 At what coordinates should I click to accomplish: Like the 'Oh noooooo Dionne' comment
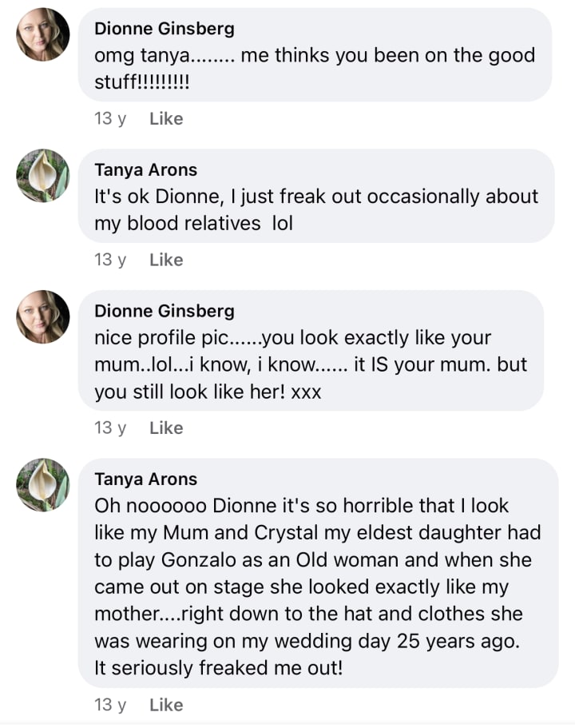[x=166, y=705]
